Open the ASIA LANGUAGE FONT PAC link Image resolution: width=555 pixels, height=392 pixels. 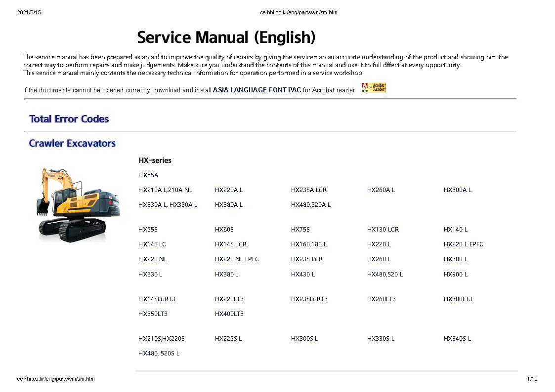(257, 90)
